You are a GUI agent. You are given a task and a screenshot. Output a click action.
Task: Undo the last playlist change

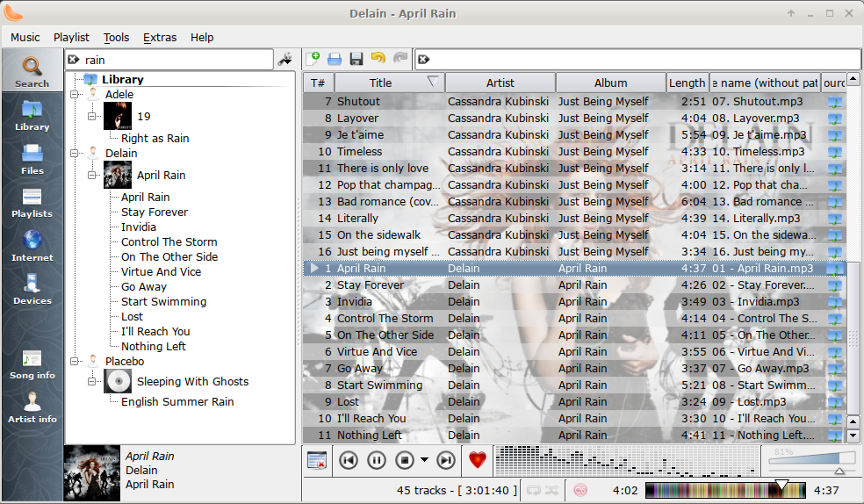point(378,58)
